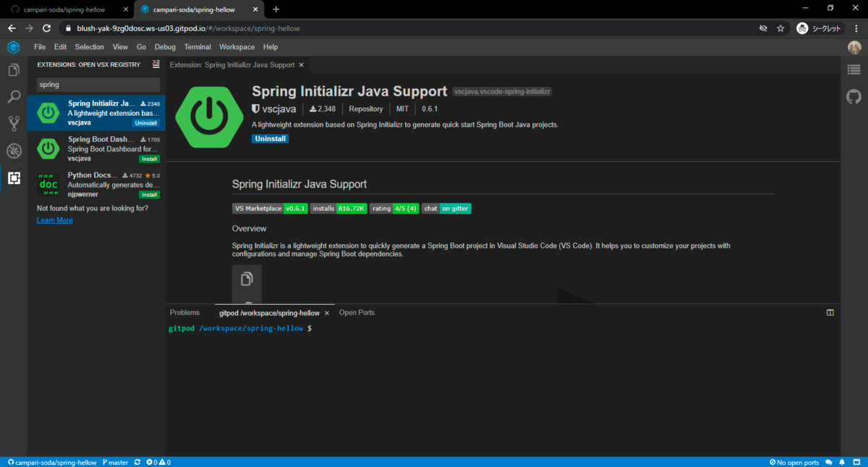Screen dimensions: 868x467
Task: Open the Workspace menu
Action: [237, 47]
